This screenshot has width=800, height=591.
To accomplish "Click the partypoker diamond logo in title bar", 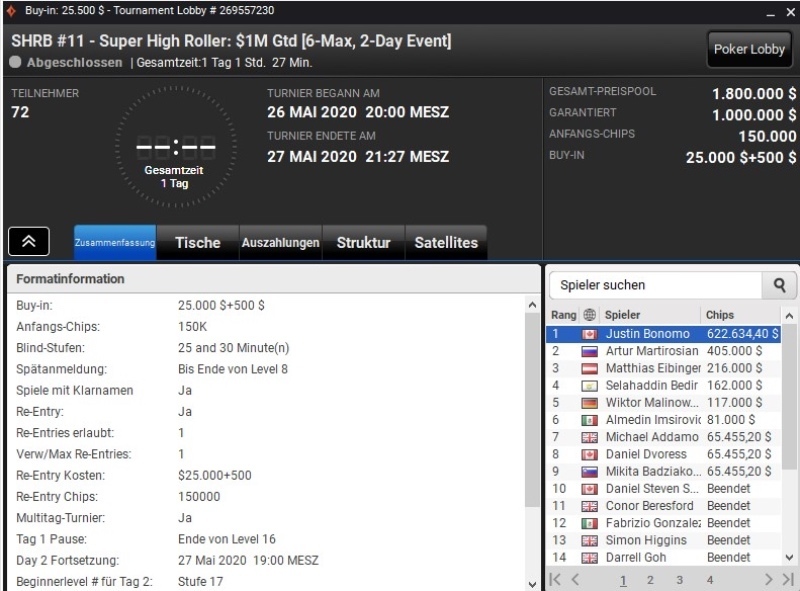I will point(11,10).
